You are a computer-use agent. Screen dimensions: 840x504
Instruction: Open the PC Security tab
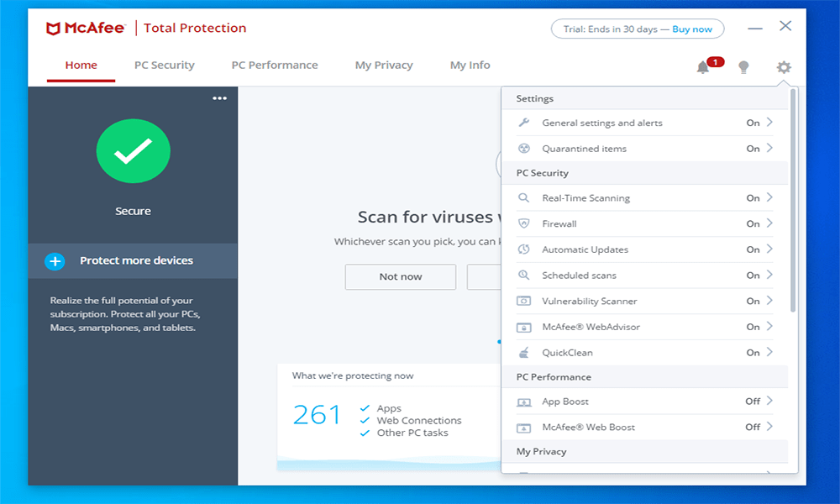[165, 66]
